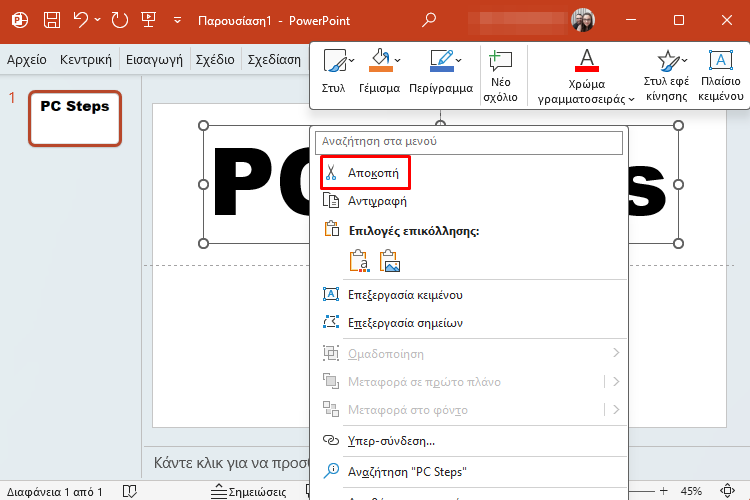Screen dimensions: 750x500
Task: Paste as picture icon
Action: point(390,261)
